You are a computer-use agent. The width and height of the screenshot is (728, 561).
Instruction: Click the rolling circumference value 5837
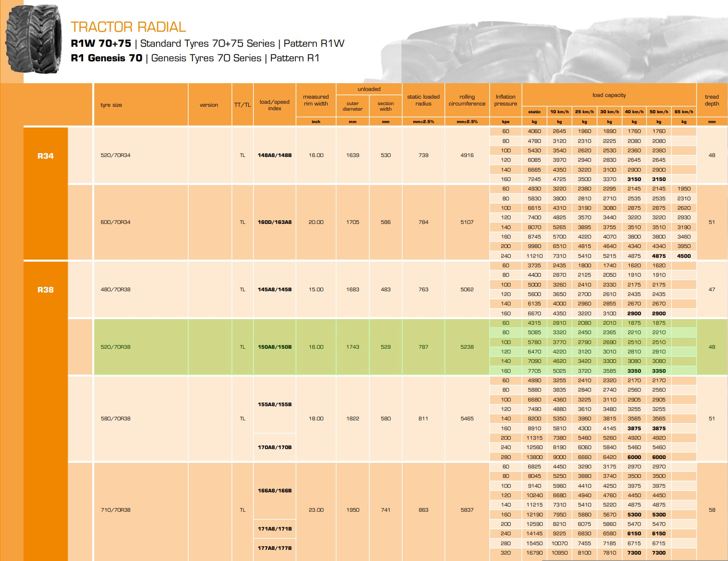click(x=467, y=510)
